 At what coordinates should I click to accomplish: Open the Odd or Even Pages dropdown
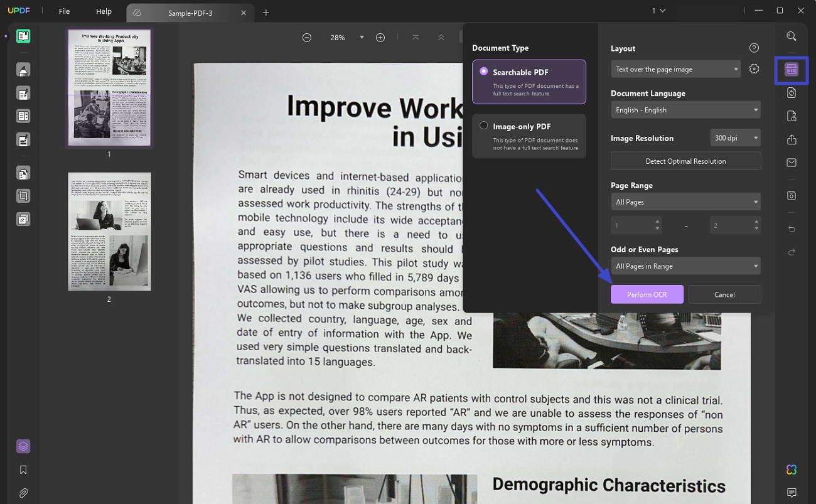[x=685, y=266]
